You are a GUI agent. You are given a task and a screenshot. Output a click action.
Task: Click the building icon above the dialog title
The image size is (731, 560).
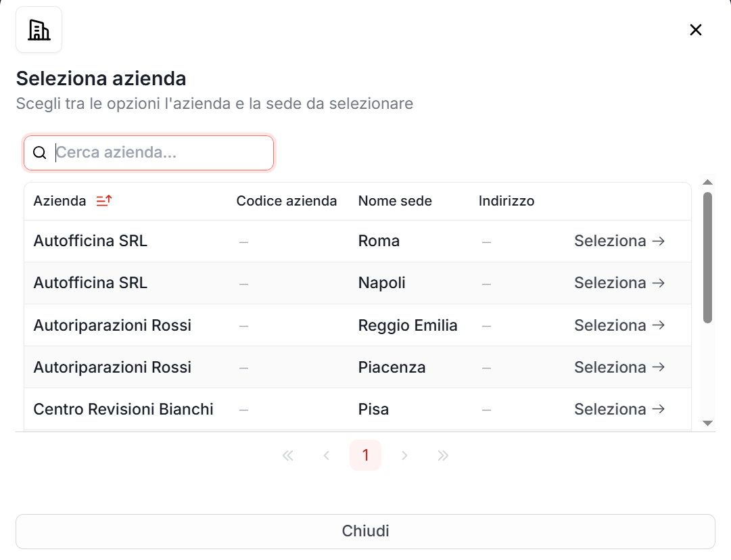tap(38, 30)
